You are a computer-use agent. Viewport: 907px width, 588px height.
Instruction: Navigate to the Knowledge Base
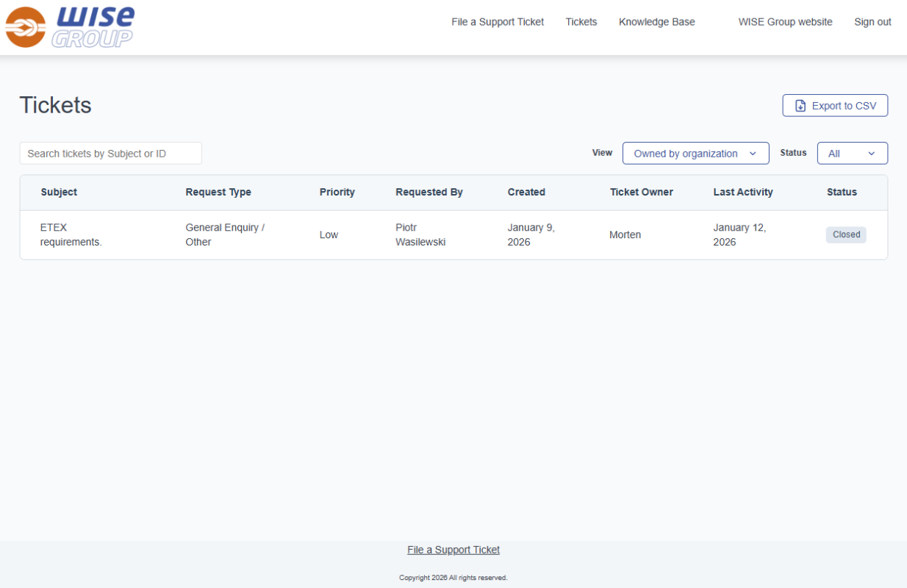656,22
